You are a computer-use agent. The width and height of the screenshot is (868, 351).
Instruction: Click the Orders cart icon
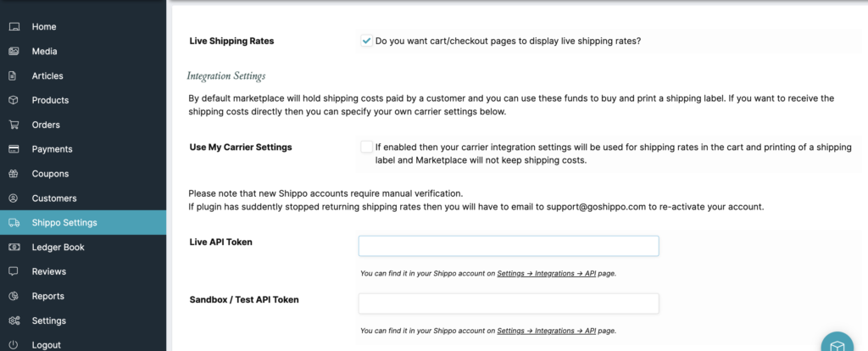pyautogui.click(x=14, y=125)
